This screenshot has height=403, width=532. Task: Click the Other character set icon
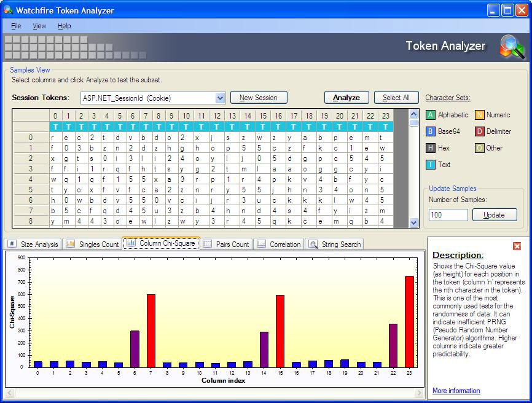click(x=479, y=148)
